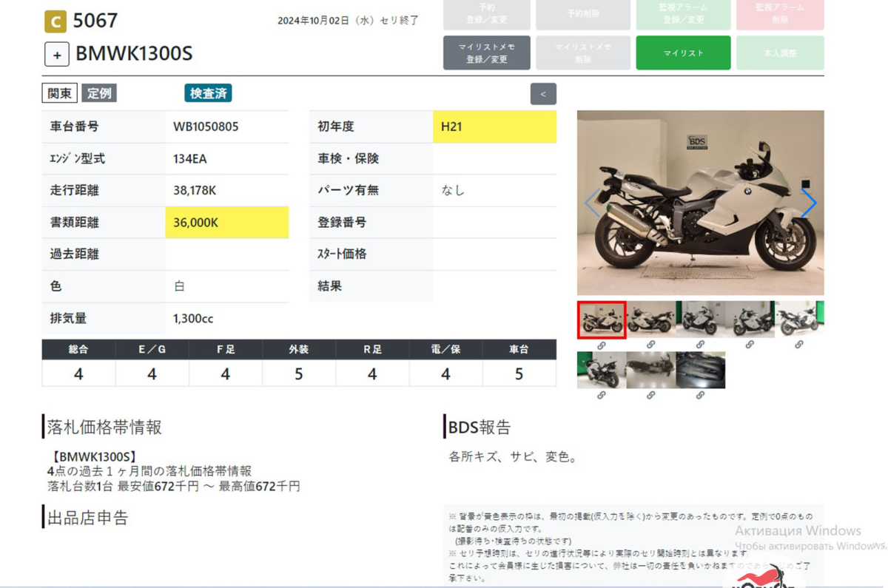The image size is (888, 588).
Task: Click the 電／保 score header
Action: click(445, 349)
